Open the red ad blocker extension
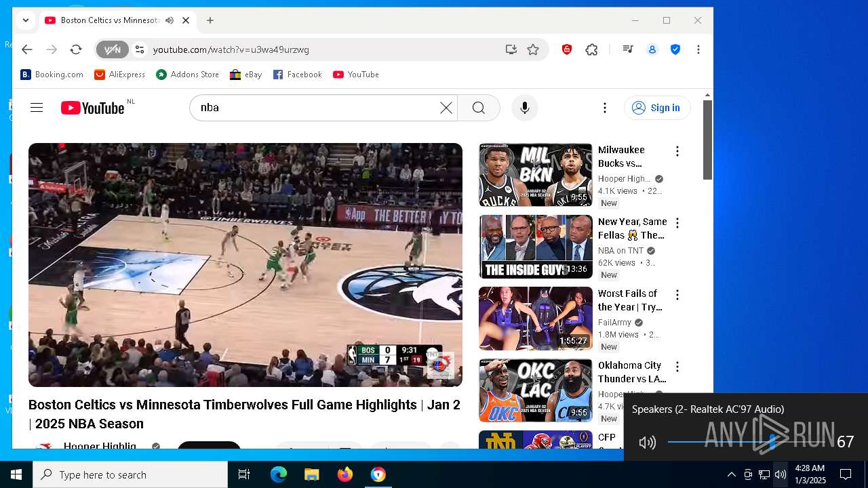The width and height of the screenshot is (868, 488). point(567,49)
